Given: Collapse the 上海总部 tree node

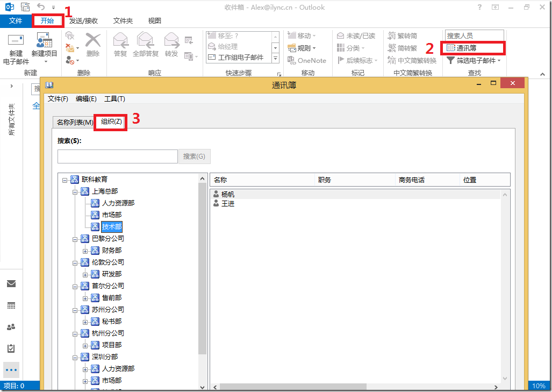Looking at the screenshot, I should tap(75, 193).
